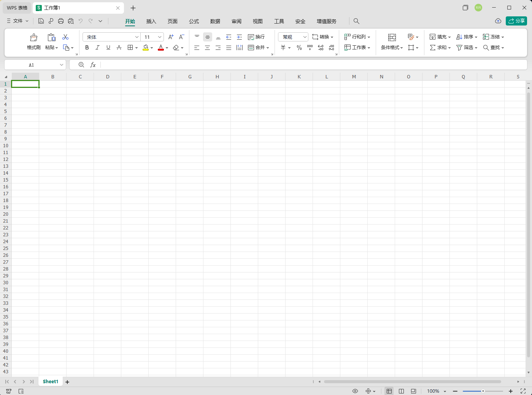Viewport: 532px width, 395px height.
Task: Expand the Sum (求和) dropdown
Action: (x=449, y=48)
